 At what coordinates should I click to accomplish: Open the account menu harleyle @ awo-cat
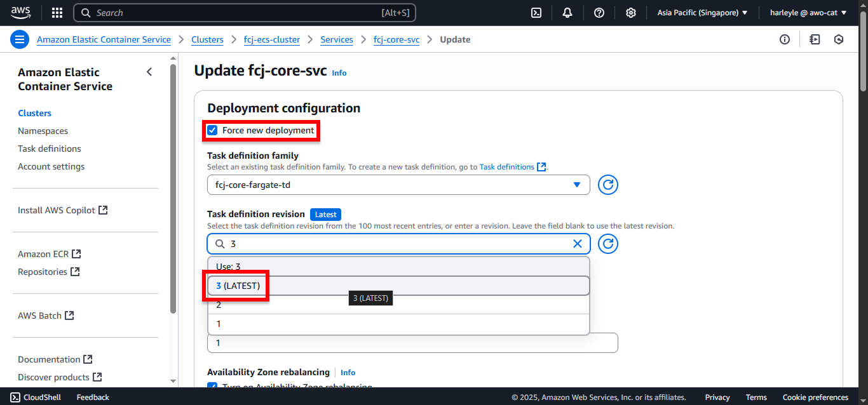click(810, 13)
